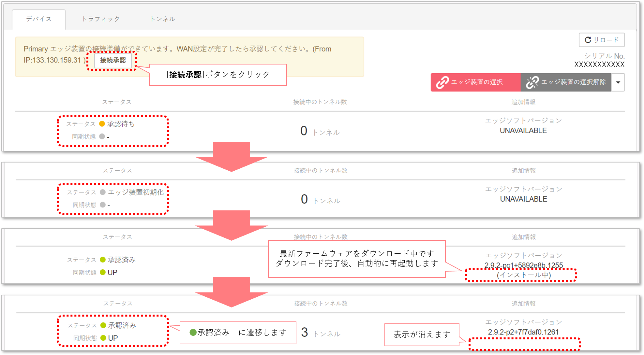This screenshot has height=355, width=644.
Task: Click the gray エッジ装置の選択解除 button
Action: pos(566,82)
